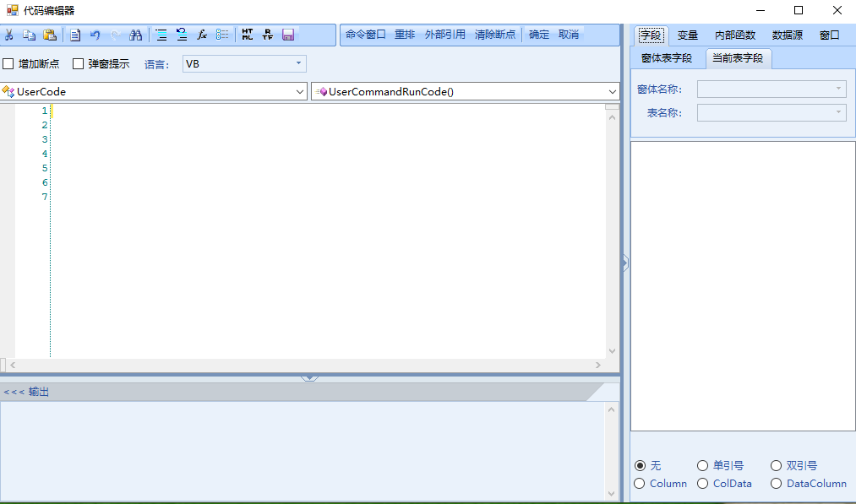Click the 取消 button
The width and height of the screenshot is (856, 504).
point(569,35)
